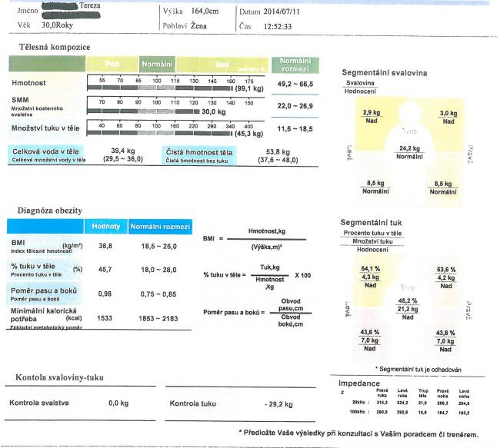The image size is (500, 448).
Task: Select the 'Hmotnost' row label
Action: click(28, 83)
